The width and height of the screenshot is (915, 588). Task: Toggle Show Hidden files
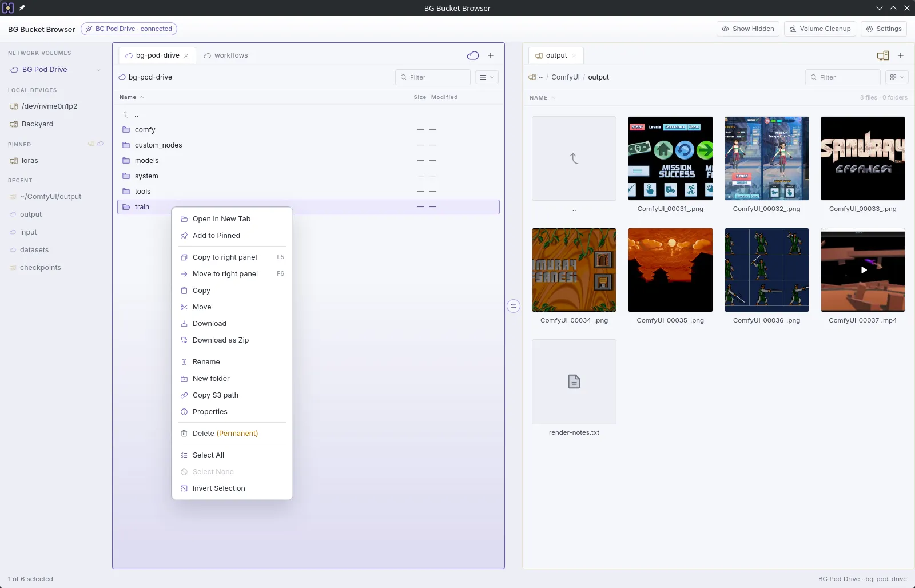[748, 29]
